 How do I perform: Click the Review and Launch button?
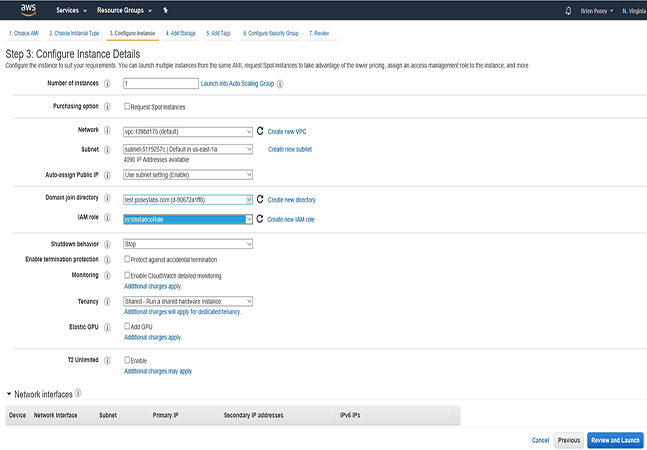[616, 440]
